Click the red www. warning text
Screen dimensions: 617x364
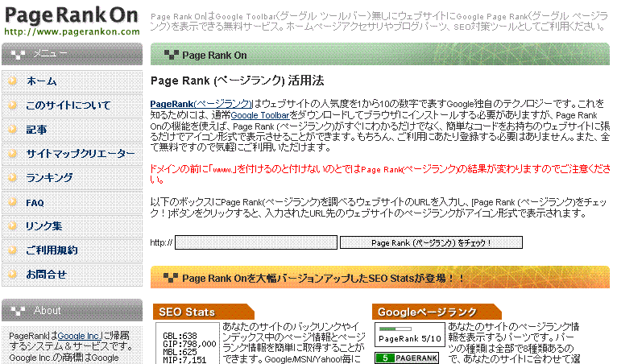coord(380,174)
